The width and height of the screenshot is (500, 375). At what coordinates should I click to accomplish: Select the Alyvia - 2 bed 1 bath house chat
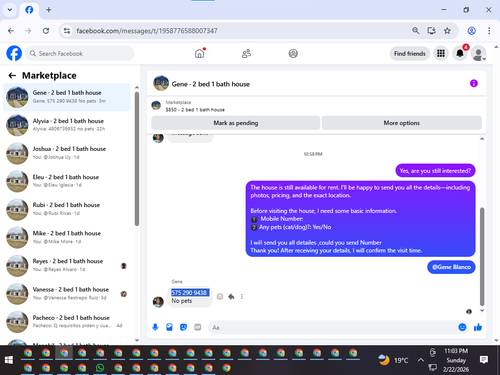point(67,125)
